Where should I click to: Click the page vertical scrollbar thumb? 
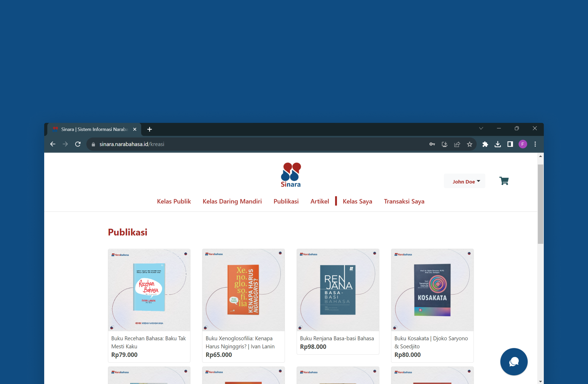540,204
